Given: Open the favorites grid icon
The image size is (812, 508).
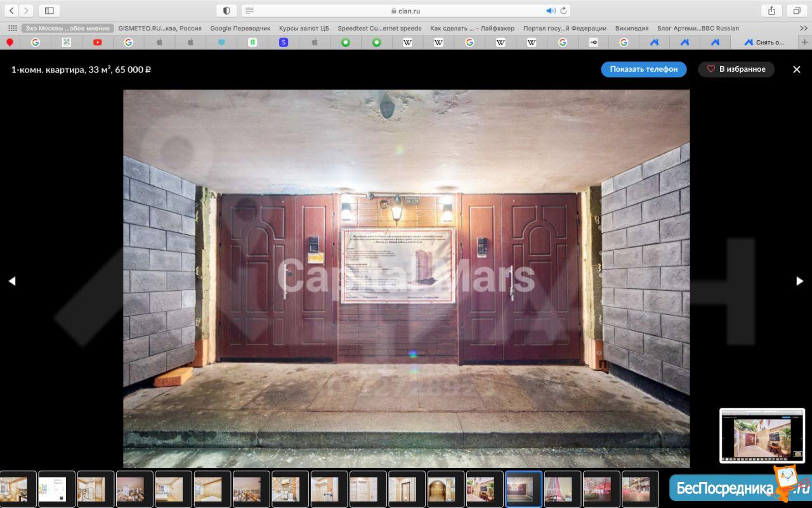Looking at the screenshot, I should point(12,29).
